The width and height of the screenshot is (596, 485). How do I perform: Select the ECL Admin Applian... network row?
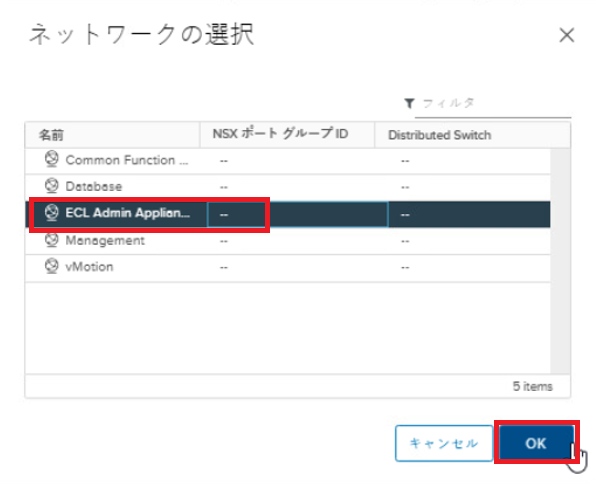pyautogui.click(x=288, y=214)
